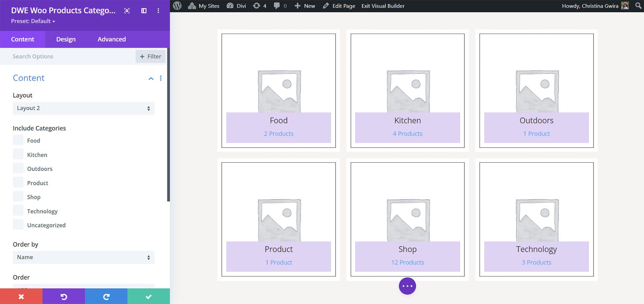Open the Order by Name dropdown
This screenshot has width=644, height=304.
84,258
